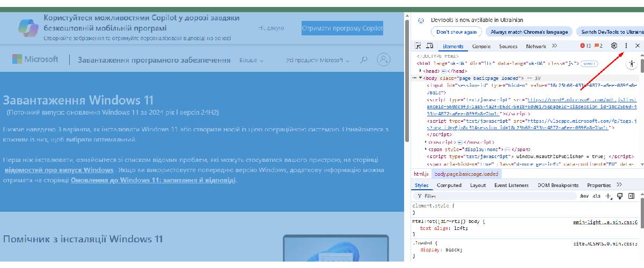Select the Computed tab

click(x=449, y=185)
